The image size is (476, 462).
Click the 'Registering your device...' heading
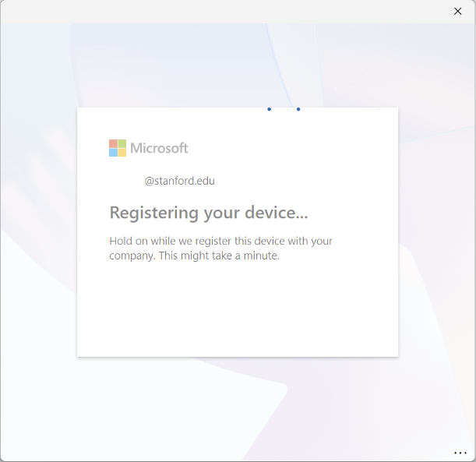(209, 213)
